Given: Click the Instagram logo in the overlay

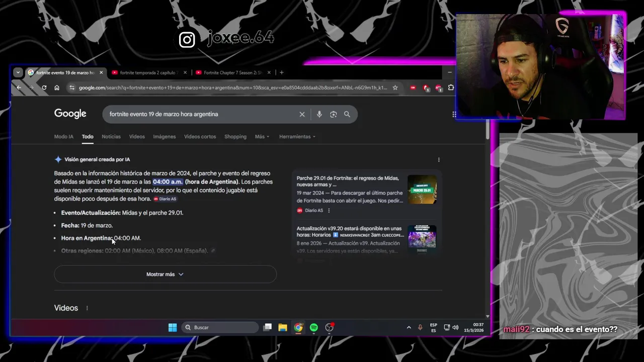Looking at the screenshot, I should click(187, 40).
